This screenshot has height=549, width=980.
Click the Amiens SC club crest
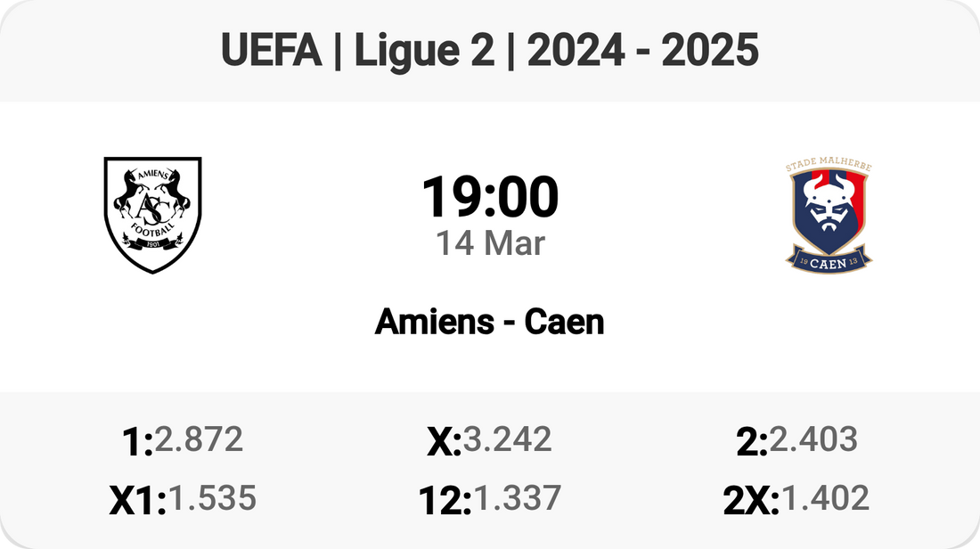(x=152, y=215)
